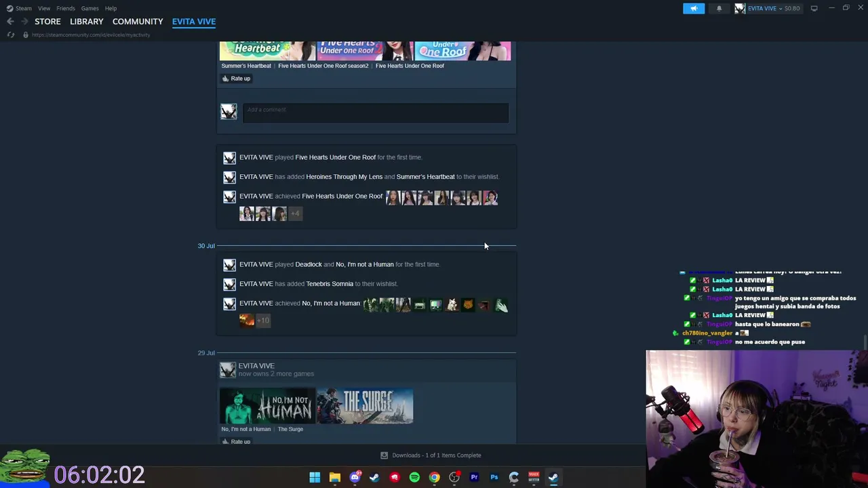Open Five Hearts Under One Roof season2 caption link
The image size is (868, 488).
[x=323, y=66]
